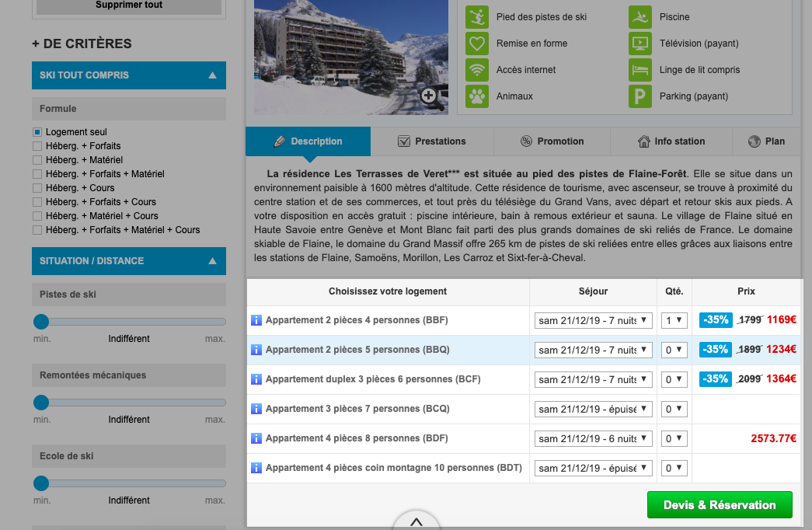Viewport: 812px width, 530px height.
Task: Click the Remise en forme heart icon
Action: 477,44
